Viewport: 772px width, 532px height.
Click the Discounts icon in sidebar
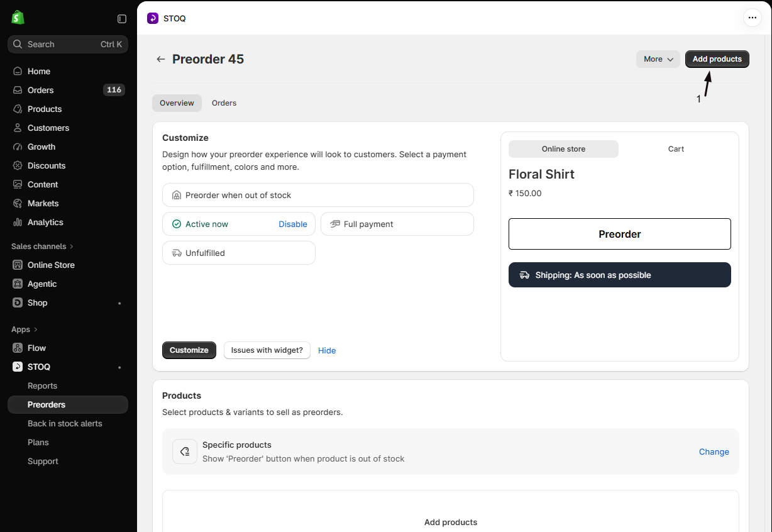(x=18, y=165)
